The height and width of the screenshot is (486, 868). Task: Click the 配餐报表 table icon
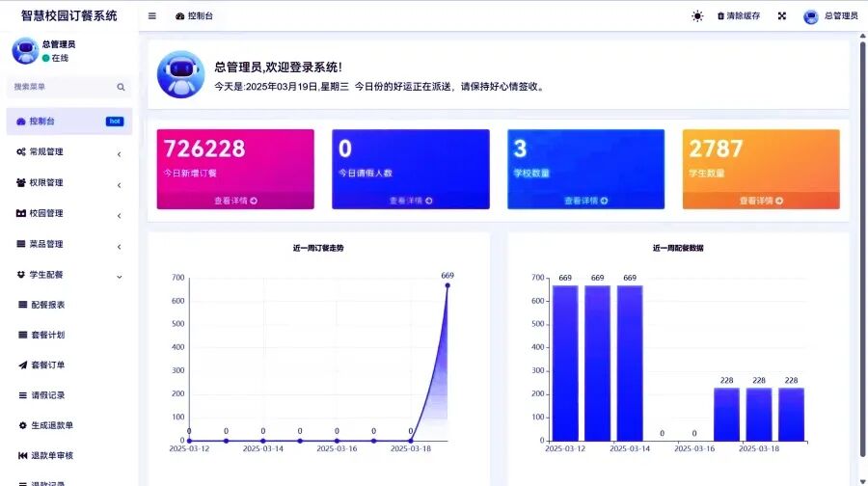point(23,305)
